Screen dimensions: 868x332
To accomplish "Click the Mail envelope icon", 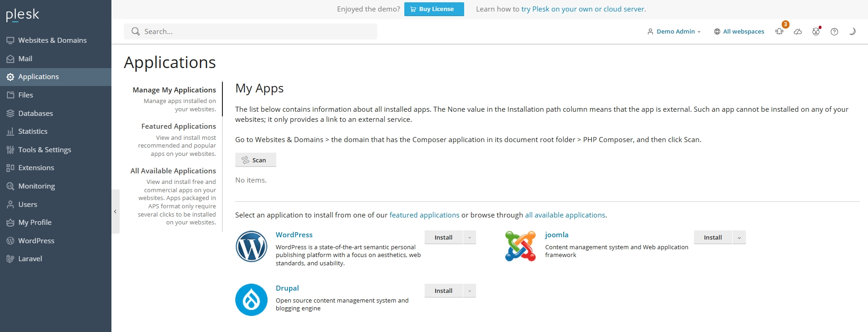I will (10, 59).
